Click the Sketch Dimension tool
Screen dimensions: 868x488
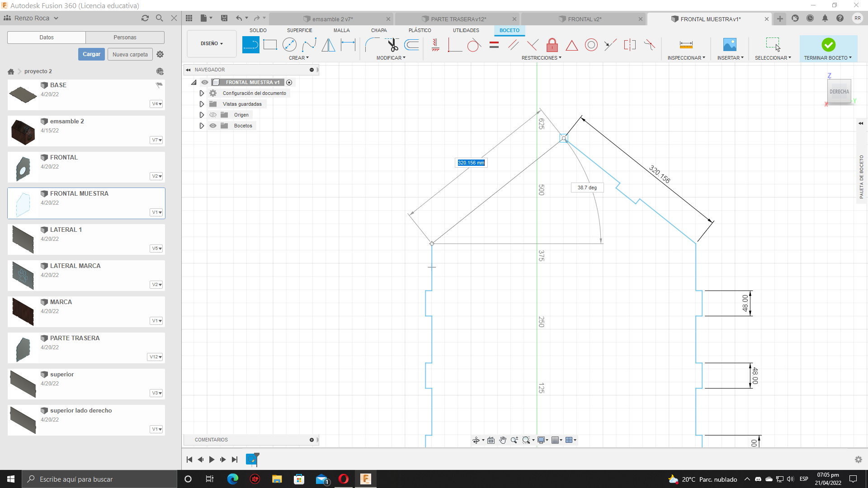(348, 45)
